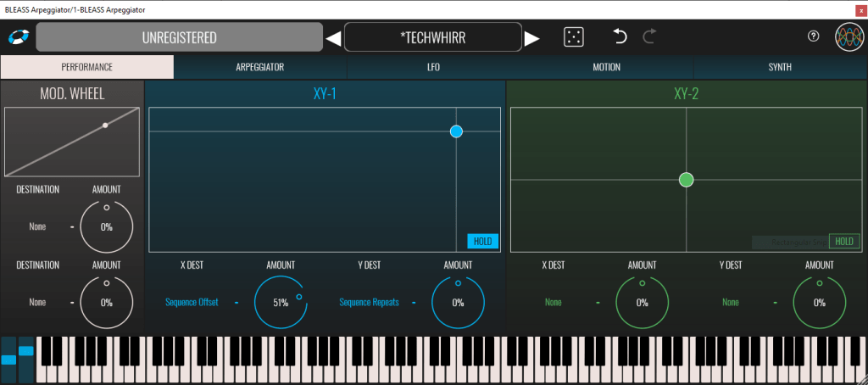This screenshot has height=385, width=868.
Task: Open the *TECHWHIRR preset selector
Action: [x=432, y=38]
